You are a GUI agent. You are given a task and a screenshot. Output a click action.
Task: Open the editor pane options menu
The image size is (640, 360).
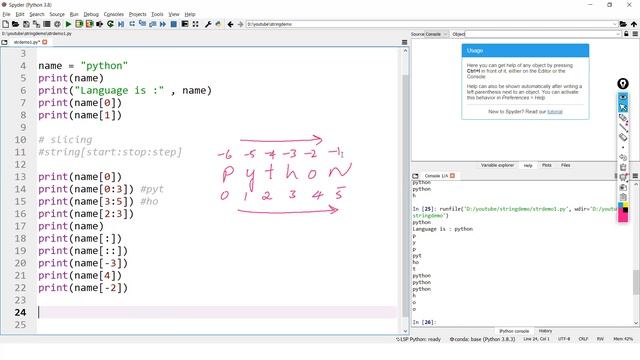[404, 42]
